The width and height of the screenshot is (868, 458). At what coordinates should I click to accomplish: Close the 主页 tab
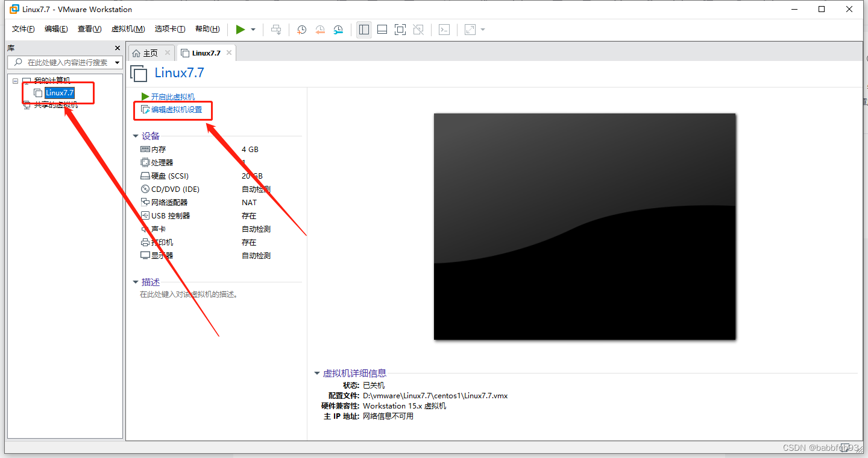coord(168,53)
